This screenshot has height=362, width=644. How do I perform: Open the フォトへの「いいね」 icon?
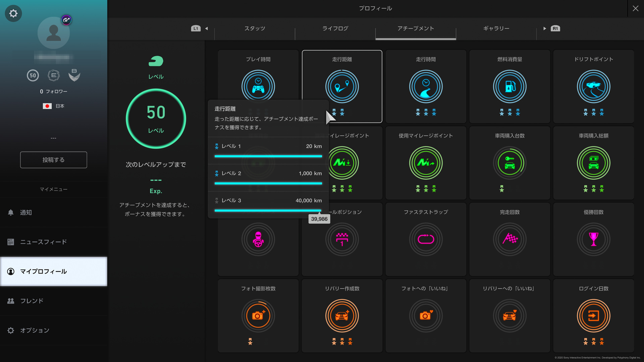click(426, 316)
